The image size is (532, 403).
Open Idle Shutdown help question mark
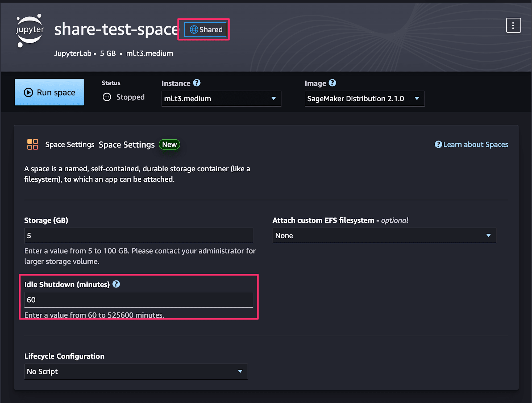point(116,284)
